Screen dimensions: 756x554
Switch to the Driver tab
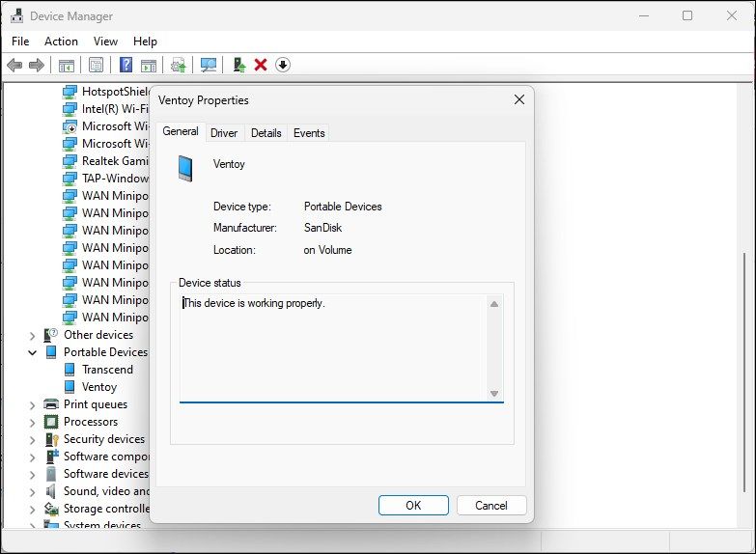pos(224,133)
